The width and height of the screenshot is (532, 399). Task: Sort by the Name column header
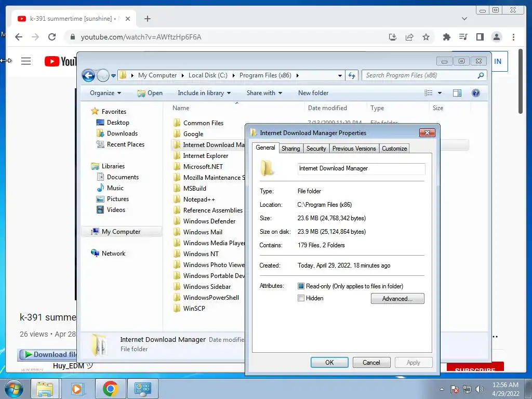click(x=180, y=108)
